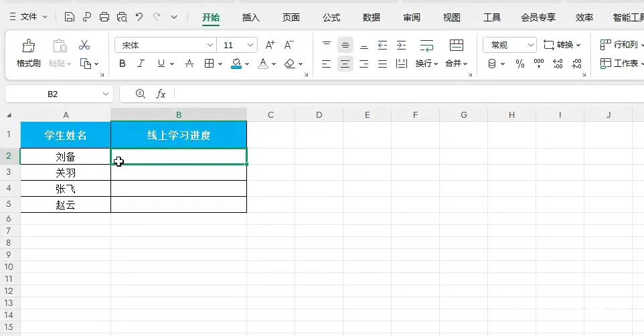Viewport: 644px width, 336px height.
Task: Click cell containing 关羽
Action: coord(66,173)
